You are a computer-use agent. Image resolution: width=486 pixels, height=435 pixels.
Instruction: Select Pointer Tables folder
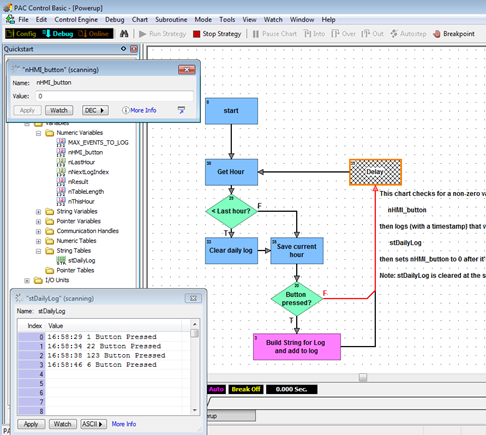point(75,270)
